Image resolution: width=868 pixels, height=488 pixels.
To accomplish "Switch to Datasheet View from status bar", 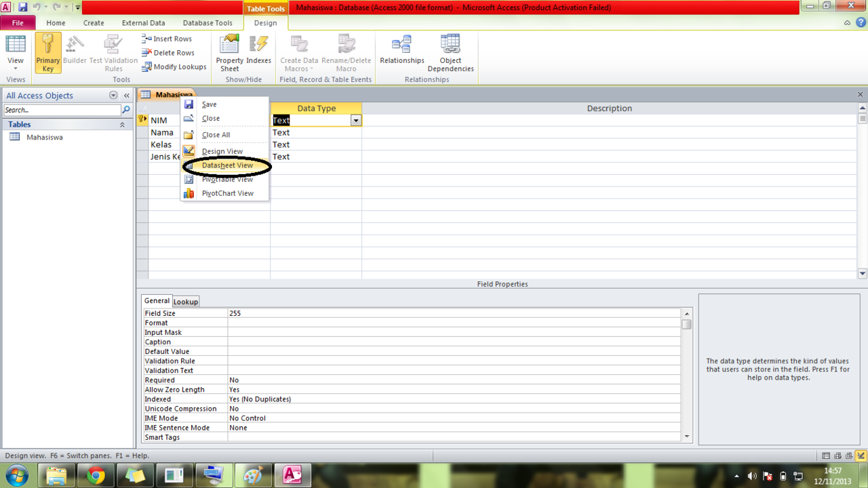I will (x=825, y=456).
